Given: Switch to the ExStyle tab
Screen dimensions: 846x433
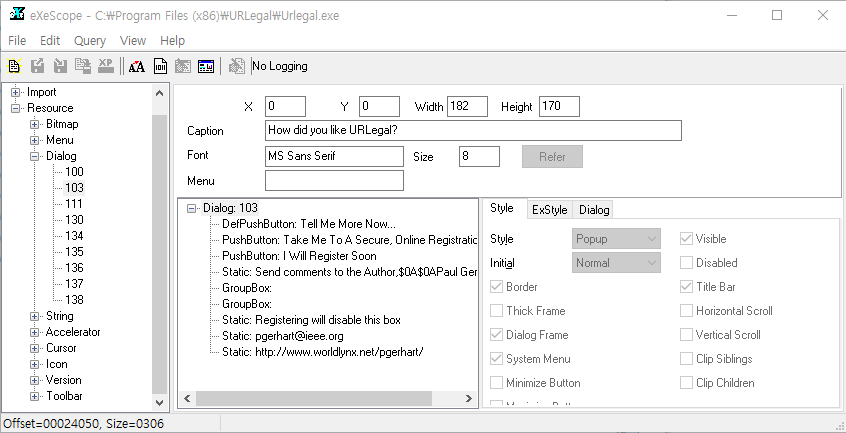Looking at the screenshot, I should (x=550, y=210).
